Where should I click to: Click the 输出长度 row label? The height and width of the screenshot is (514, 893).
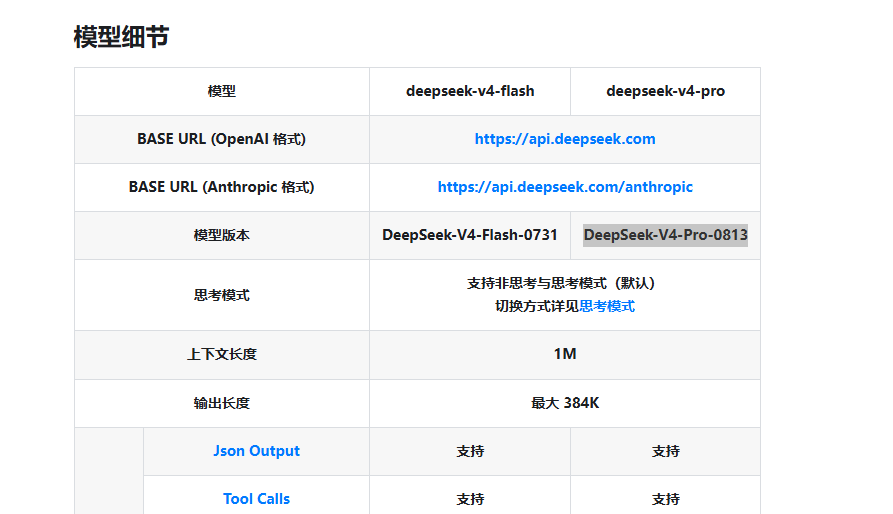(x=222, y=403)
